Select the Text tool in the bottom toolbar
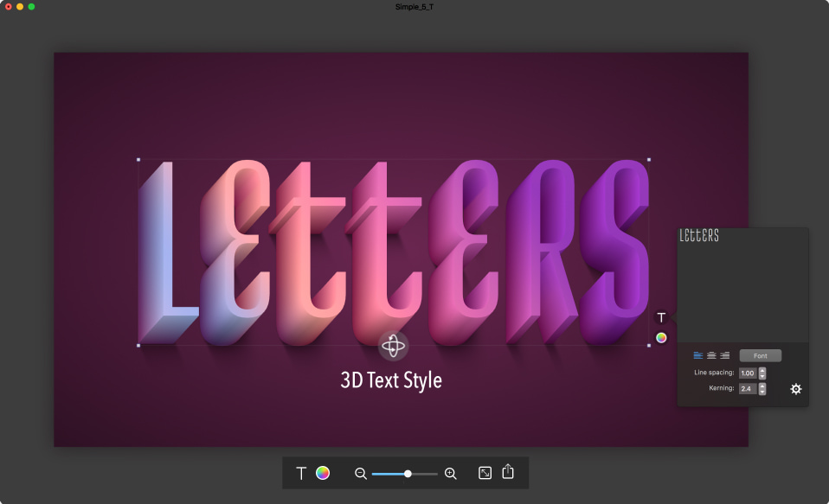 point(301,473)
